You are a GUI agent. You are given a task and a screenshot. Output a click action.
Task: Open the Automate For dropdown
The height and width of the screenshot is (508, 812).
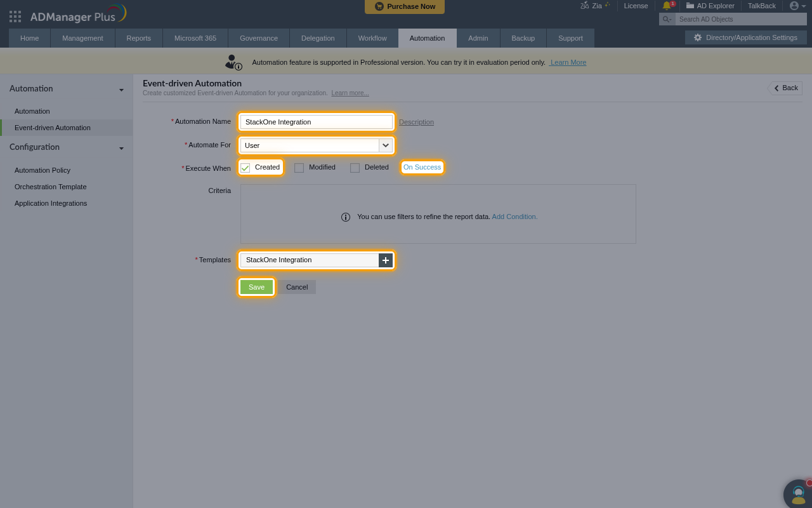click(x=317, y=145)
